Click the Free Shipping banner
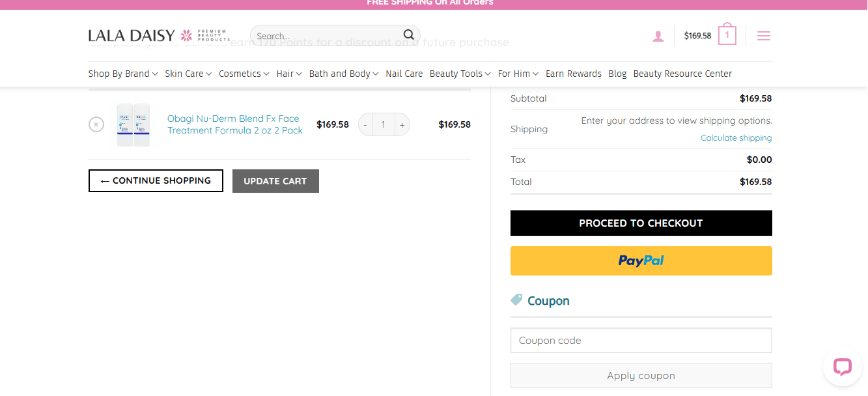The width and height of the screenshot is (868, 396). point(430,3)
